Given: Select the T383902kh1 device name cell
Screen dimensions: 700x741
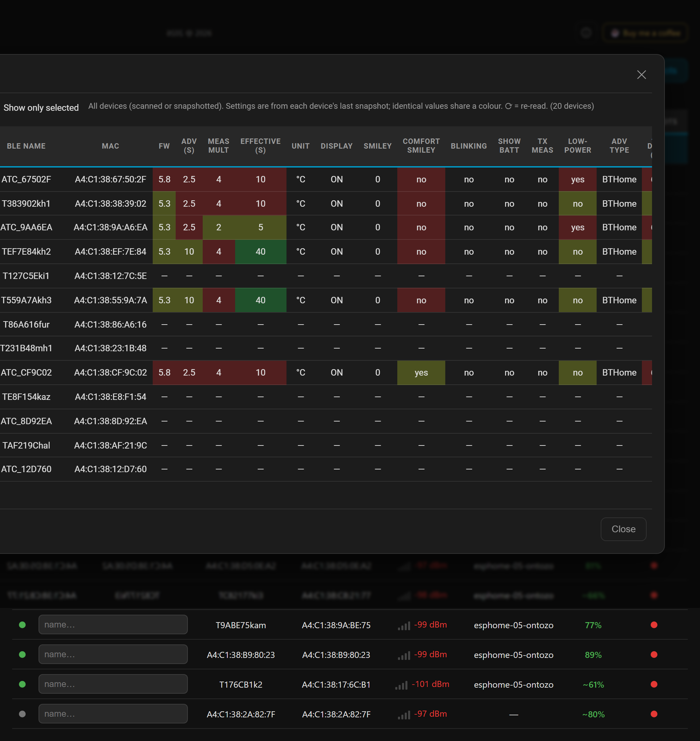Looking at the screenshot, I should [26, 203].
